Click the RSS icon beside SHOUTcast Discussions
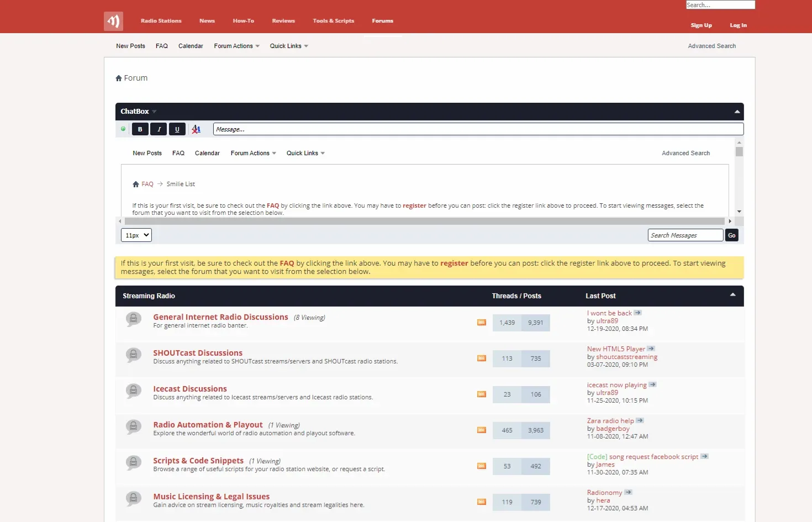This screenshot has width=812, height=522. (481, 358)
